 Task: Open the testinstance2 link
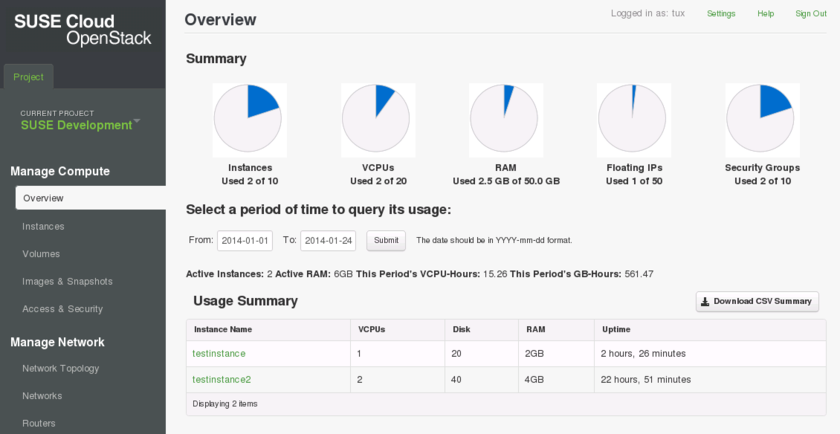tap(222, 380)
